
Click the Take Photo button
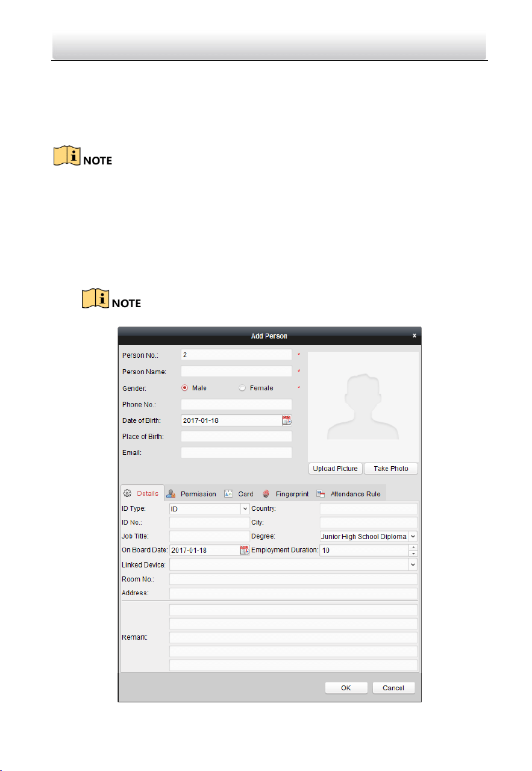tap(391, 469)
